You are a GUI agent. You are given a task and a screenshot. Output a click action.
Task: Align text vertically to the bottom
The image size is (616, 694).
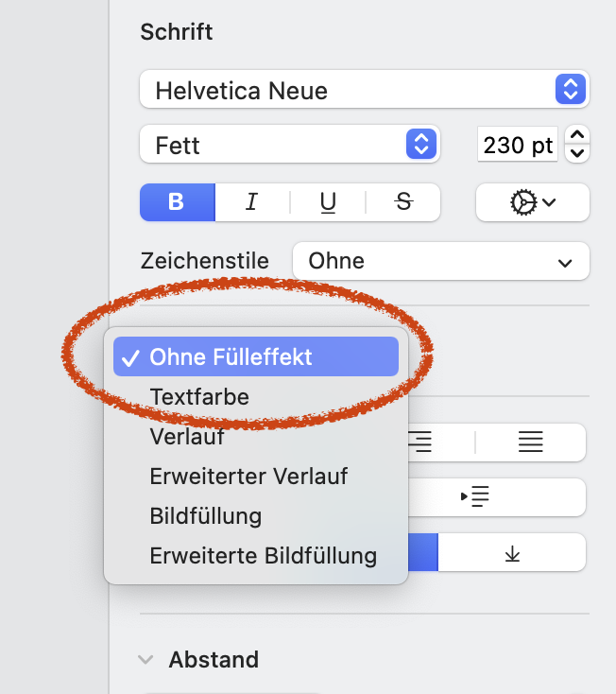click(512, 553)
